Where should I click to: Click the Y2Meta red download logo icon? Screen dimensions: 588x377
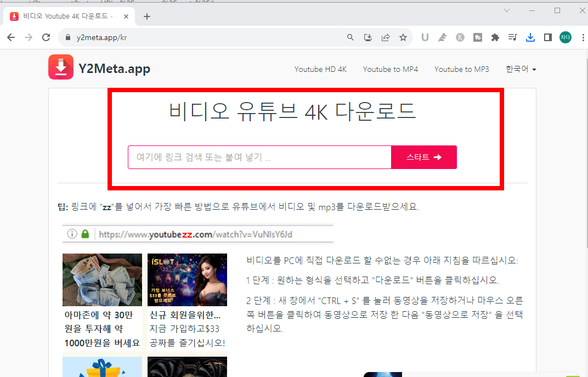[60, 67]
